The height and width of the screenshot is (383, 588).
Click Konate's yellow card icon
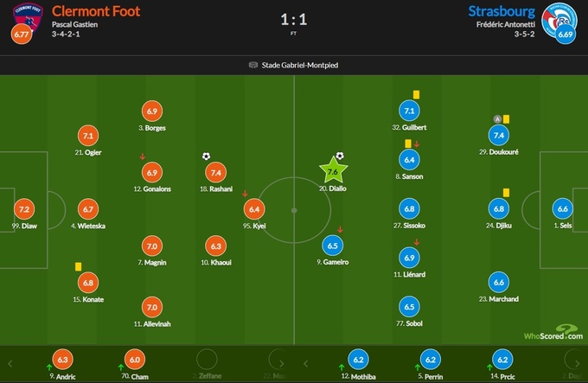click(77, 266)
